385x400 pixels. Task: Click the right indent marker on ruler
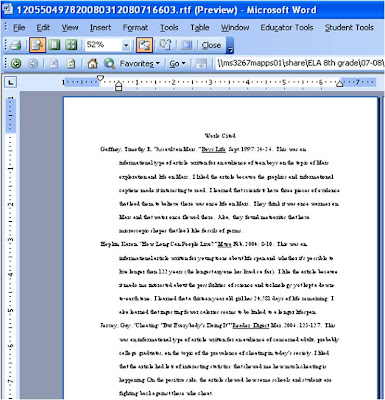click(x=339, y=84)
